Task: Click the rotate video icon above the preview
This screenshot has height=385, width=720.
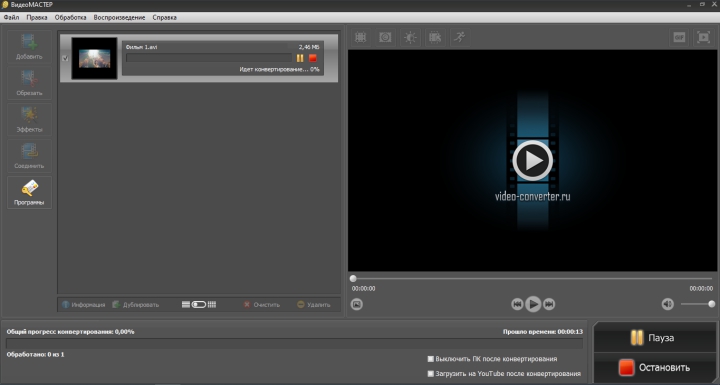Action: click(x=435, y=37)
